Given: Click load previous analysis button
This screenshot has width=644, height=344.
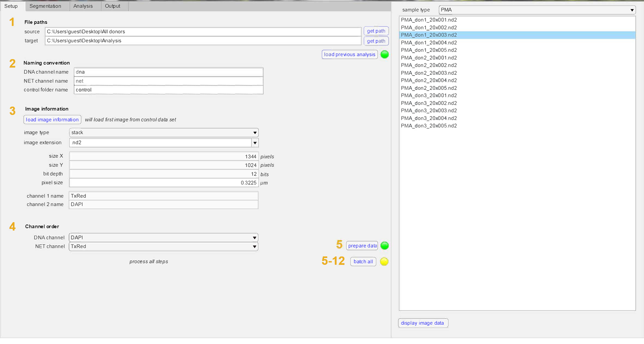Looking at the screenshot, I should coord(349,54).
